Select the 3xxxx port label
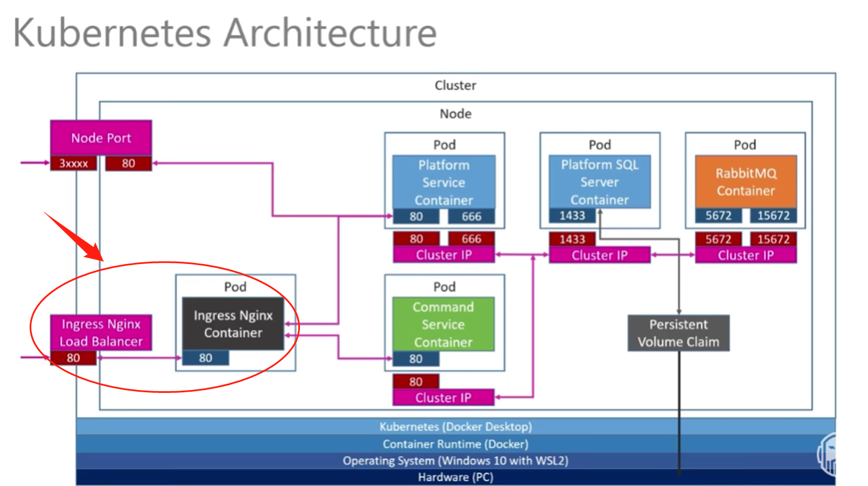 pyautogui.click(x=74, y=164)
